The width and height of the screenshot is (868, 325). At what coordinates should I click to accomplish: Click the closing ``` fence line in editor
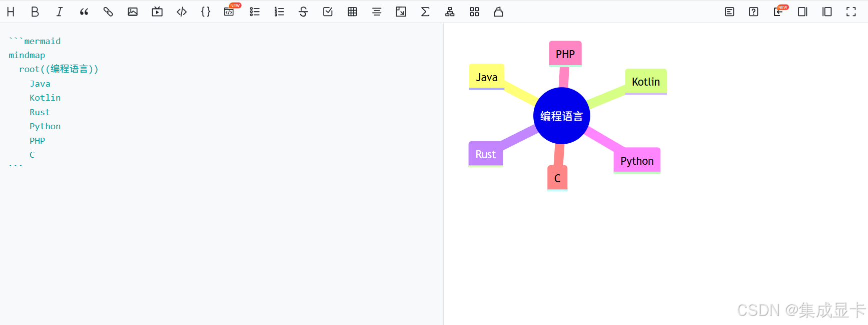[x=16, y=167]
